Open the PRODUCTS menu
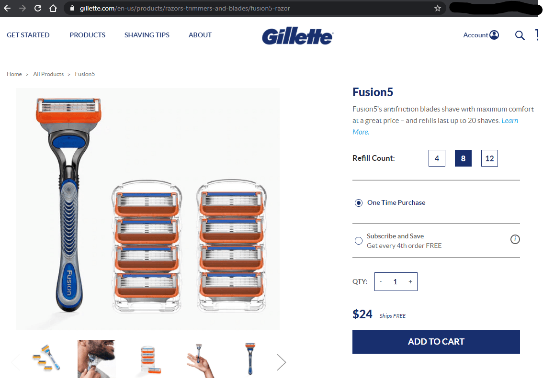Screen dimensions: 543x392 tap(87, 35)
